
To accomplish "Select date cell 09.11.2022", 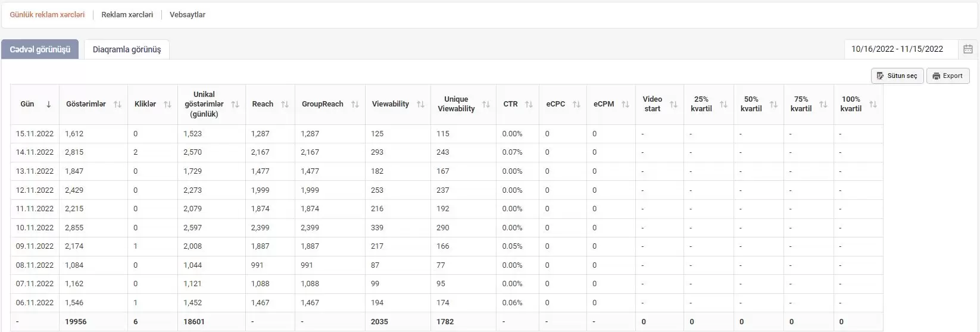I will tap(35, 246).
